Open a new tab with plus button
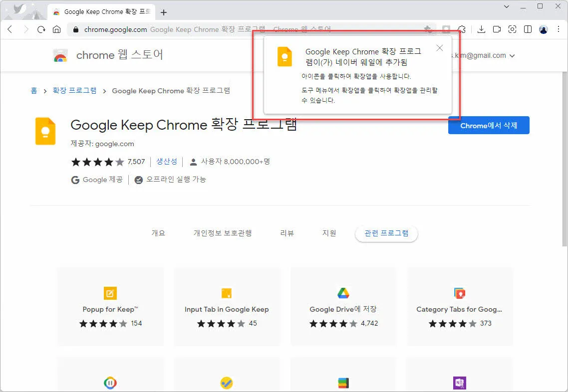This screenshot has width=568, height=392. [164, 12]
